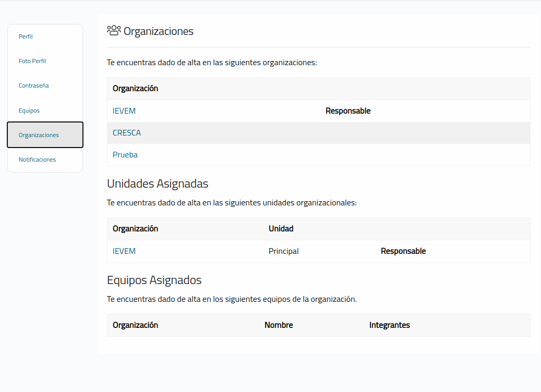Click the Equipos Asignados heading

point(154,280)
